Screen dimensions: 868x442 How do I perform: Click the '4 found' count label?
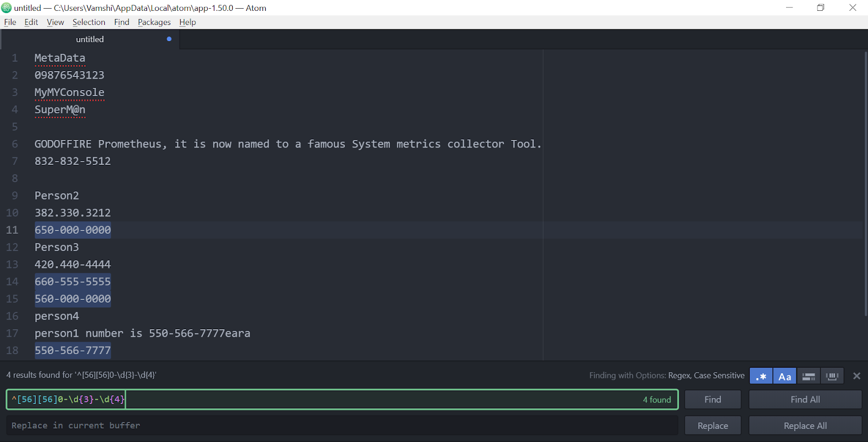(657, 400)
